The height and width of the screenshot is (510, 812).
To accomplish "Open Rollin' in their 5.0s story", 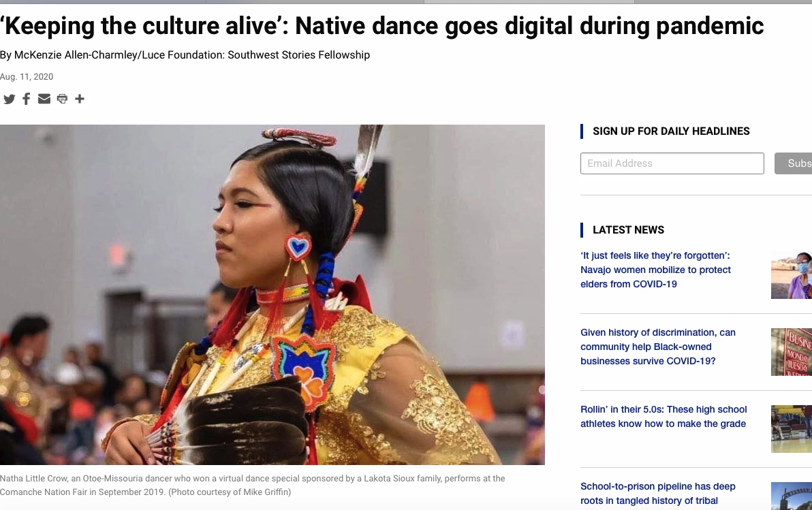I will point(663,416).
